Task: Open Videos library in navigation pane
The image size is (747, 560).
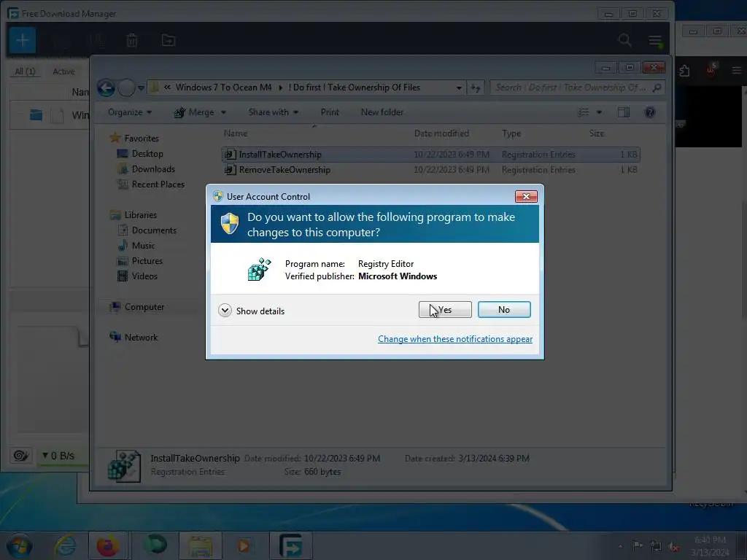Action: [144, 276]
